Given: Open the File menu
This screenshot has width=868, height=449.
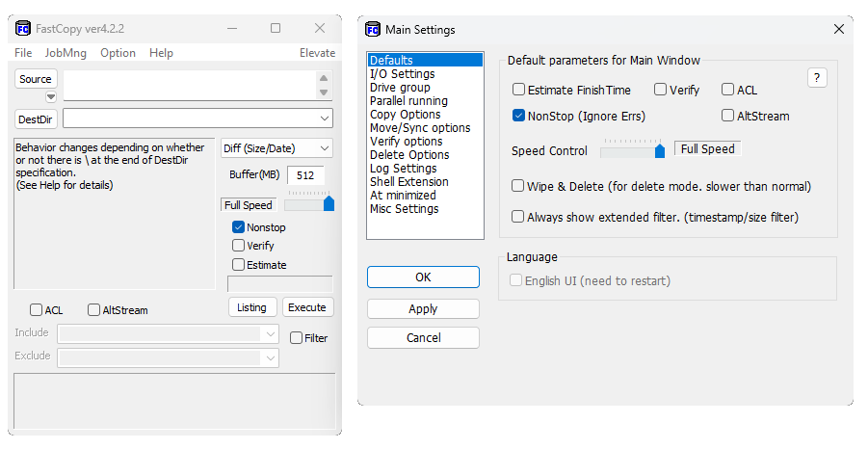Looking at the screenshot, I should pos(23,53).
